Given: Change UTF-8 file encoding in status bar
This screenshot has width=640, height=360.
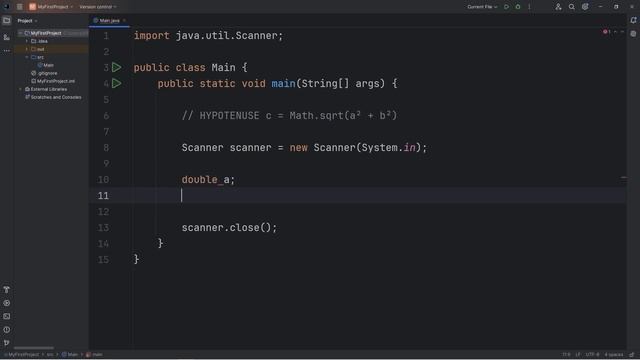Looking at the screenshot, I should pyautogui.click(x=592, y=355).
